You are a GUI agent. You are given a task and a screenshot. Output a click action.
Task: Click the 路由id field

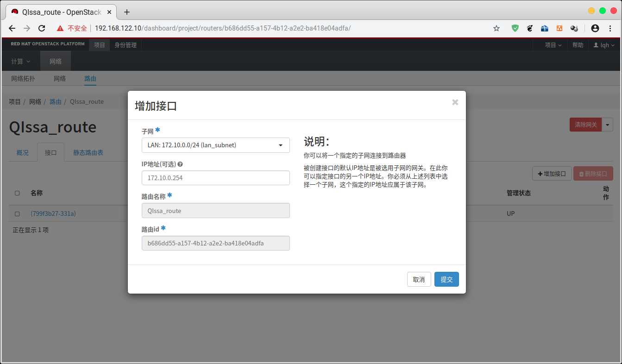pos(215,243)
